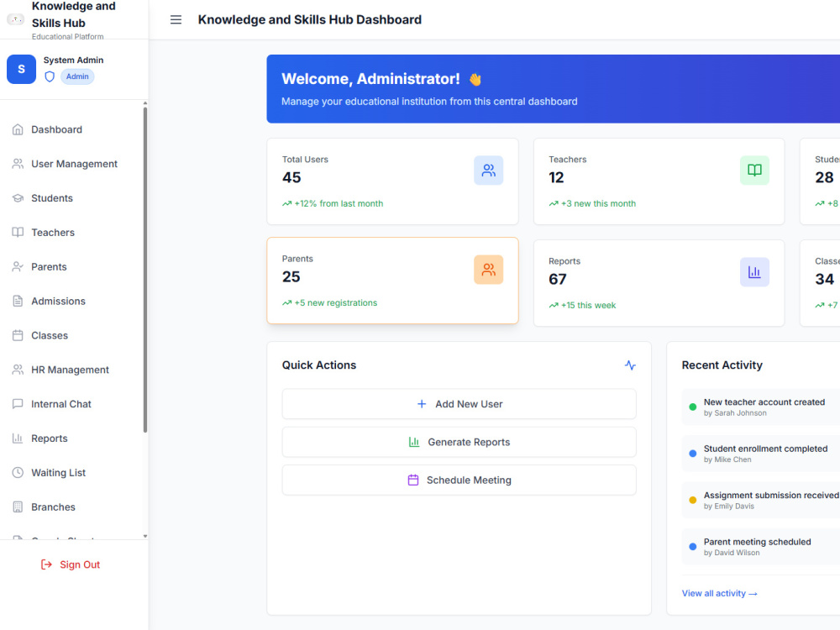Click the plus icon in Add New User
840x630 pixels.
(x=422, y=404)
